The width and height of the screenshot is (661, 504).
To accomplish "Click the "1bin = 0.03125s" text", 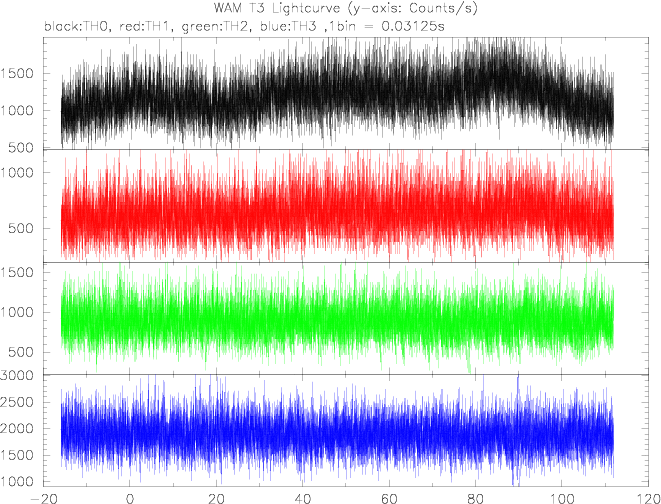I will pyautogui.click(x=385, y=26).
